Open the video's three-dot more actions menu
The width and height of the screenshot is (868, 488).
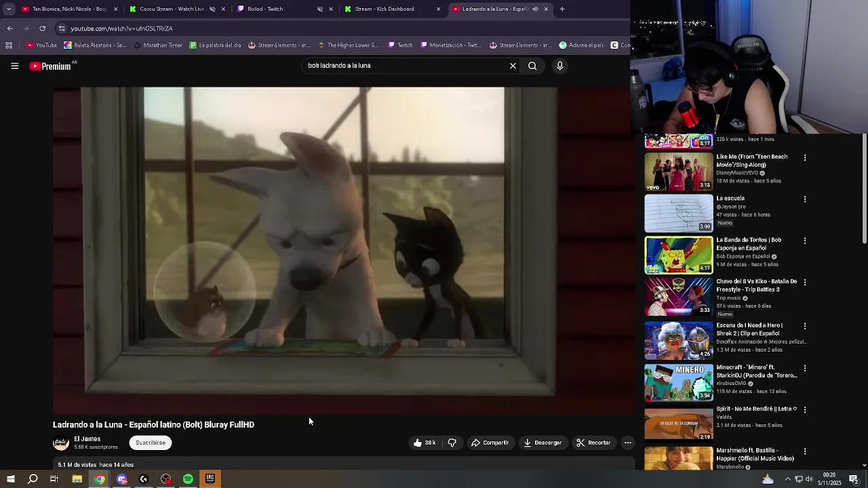click(628, 443)
